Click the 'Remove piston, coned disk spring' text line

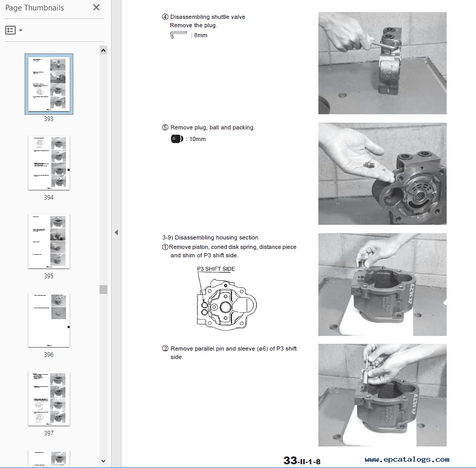(x=233, y=247)
